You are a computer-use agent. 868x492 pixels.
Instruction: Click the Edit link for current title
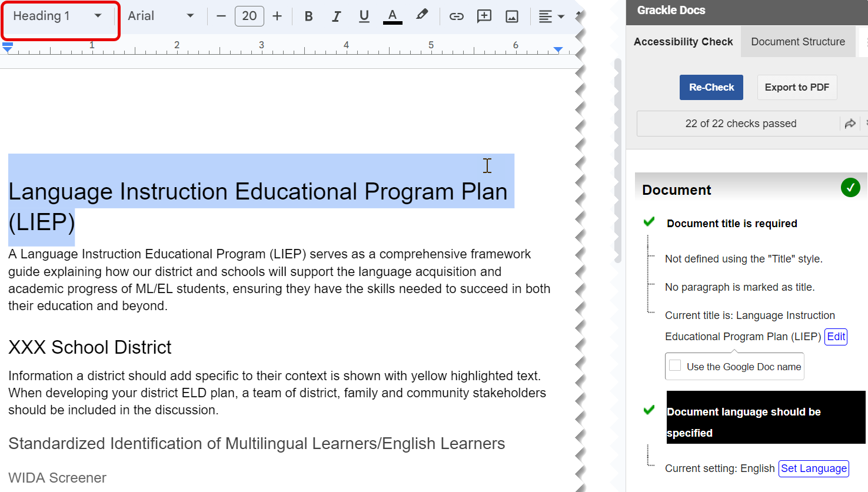tap(836, 337)
